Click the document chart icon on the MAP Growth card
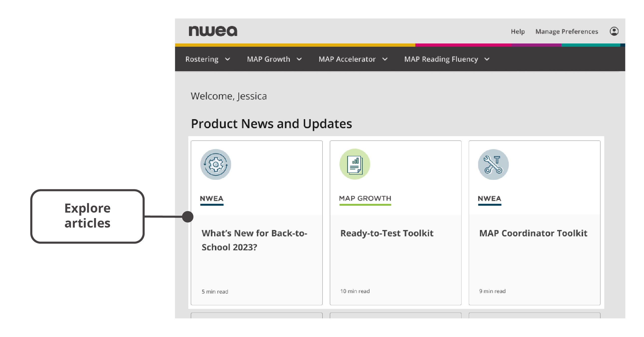This screenshot has width=644, height=337. click(355, 164)
